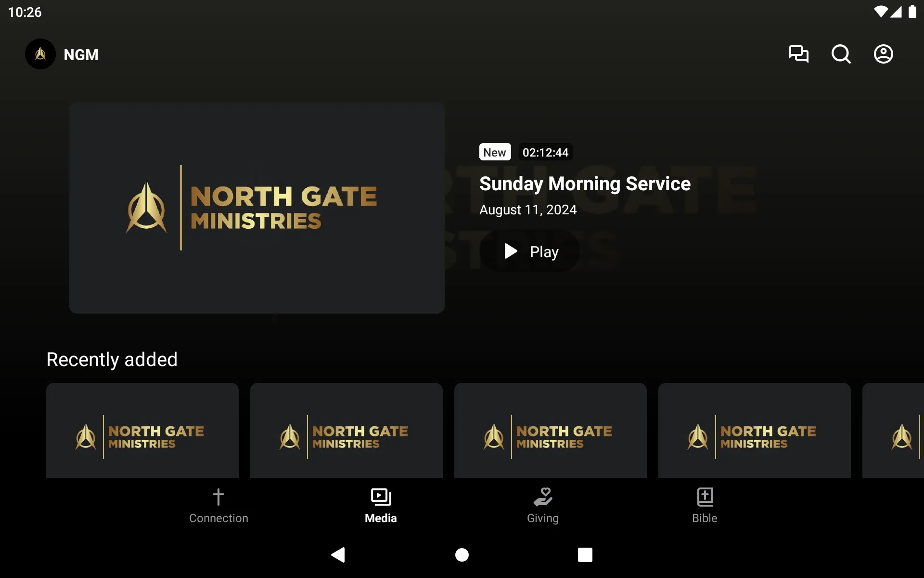The image size is (924, 578).
Task: Open the partially visible fifth Recently added thumbnail
Action: pyautogui.click(x=893, y=431)
